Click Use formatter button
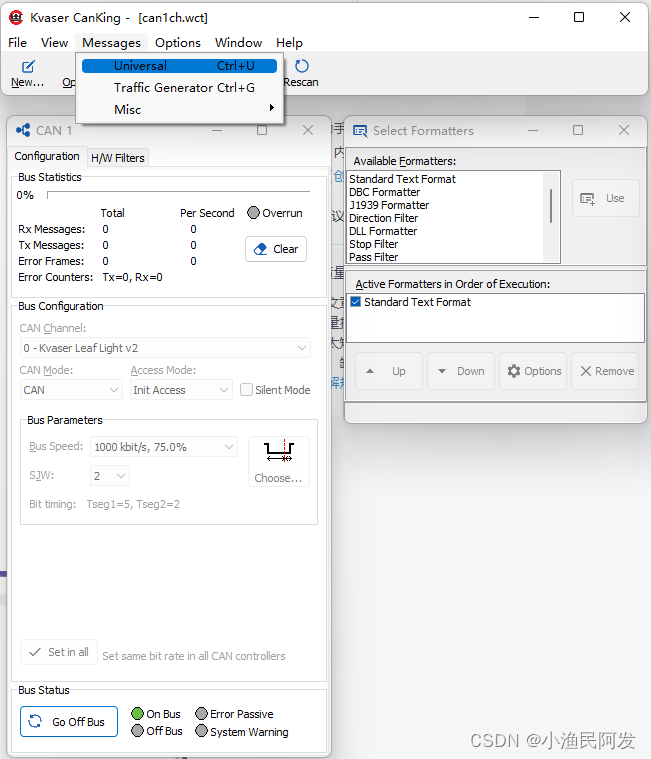 click(x=606, y=198)
